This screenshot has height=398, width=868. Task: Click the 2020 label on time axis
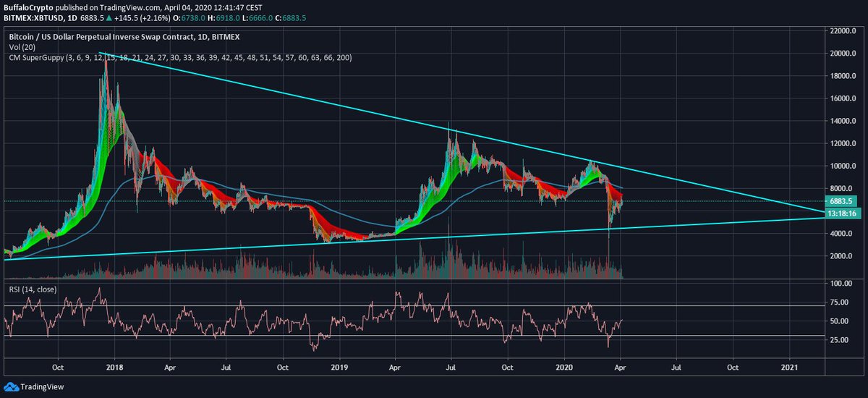tap(564, 367)
